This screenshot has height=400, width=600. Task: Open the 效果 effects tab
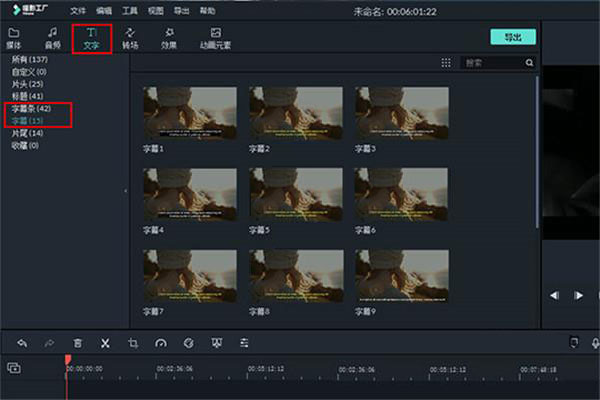169,38
